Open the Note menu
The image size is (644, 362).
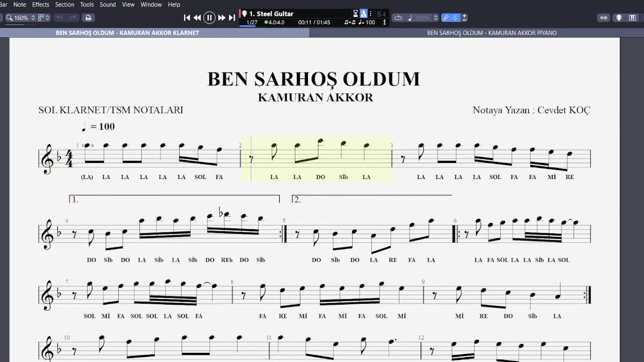(20, 5)
